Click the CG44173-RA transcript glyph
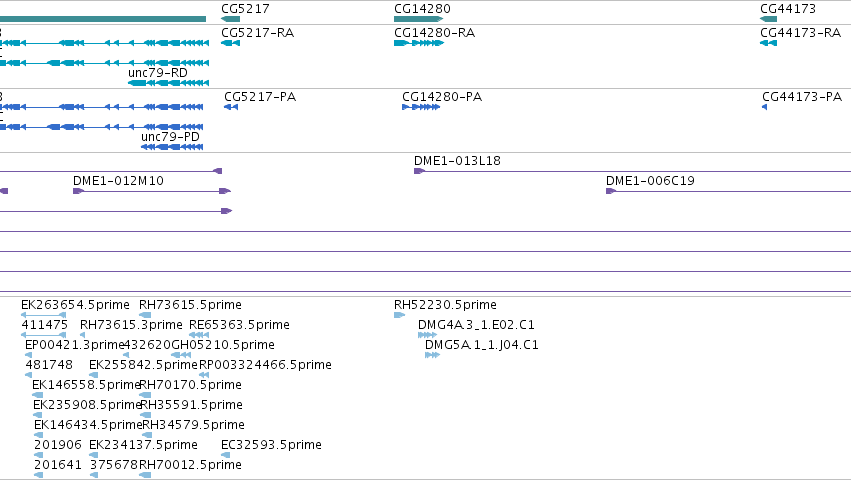 (x=769, y=43)
